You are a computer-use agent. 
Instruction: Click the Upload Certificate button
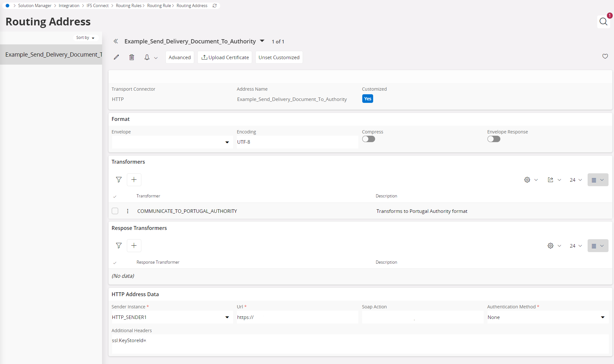pos(224,57)
